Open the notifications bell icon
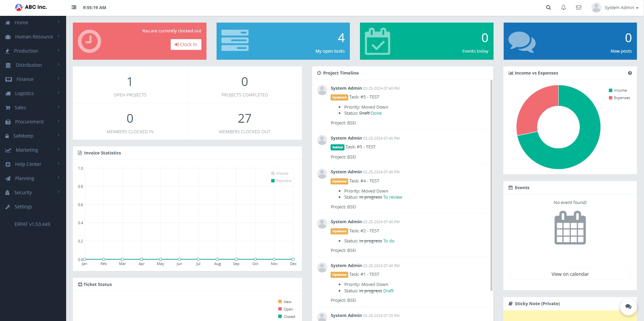Image resolution: width=644 pixels, height=321 pixels. tap(563, 7)
